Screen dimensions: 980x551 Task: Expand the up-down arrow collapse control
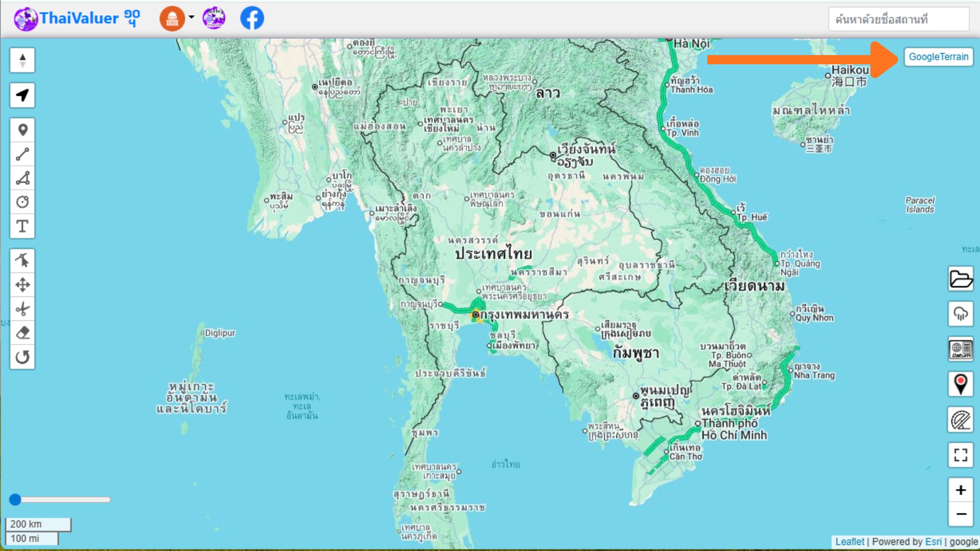(22, 60)
